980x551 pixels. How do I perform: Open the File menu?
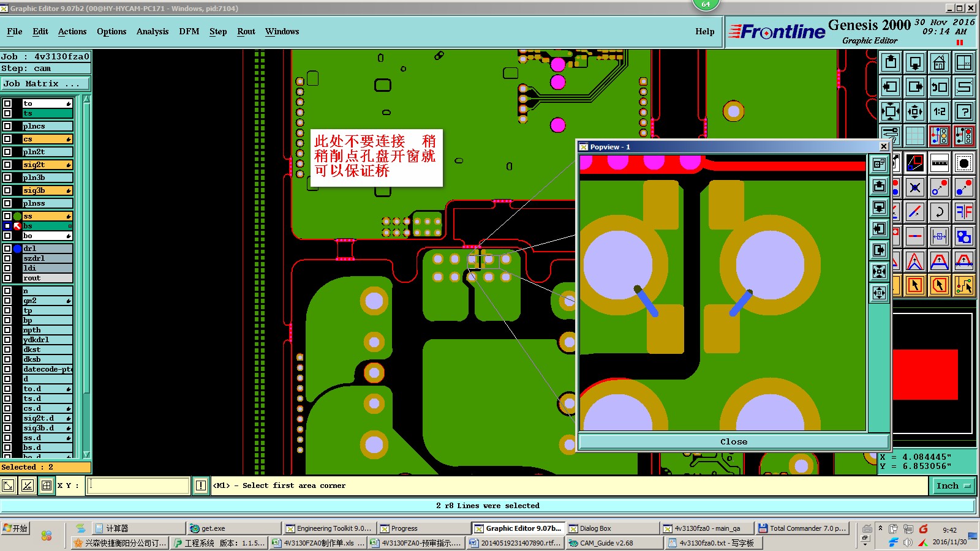[15, 32]
